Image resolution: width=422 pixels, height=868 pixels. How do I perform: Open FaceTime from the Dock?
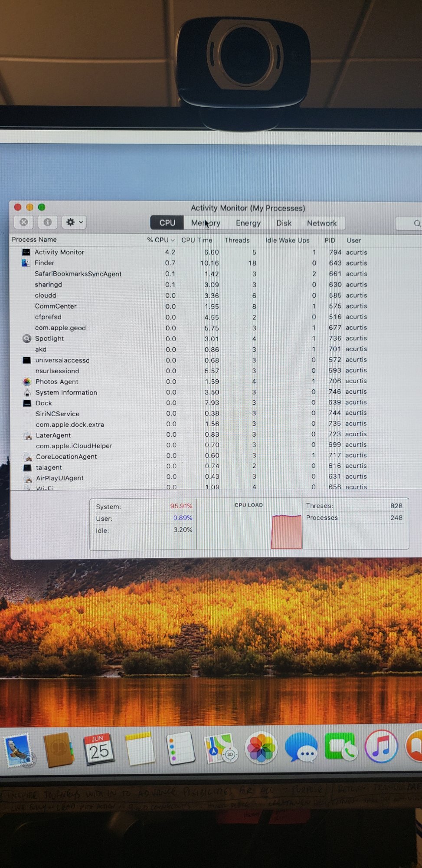(x=341, y=746)
